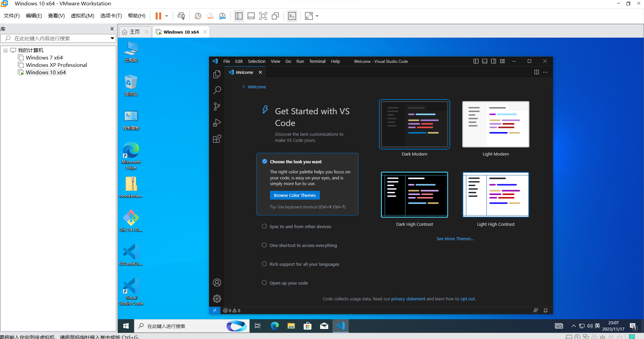Open the editor More Actions ellipsis

[x=545, y=72]
